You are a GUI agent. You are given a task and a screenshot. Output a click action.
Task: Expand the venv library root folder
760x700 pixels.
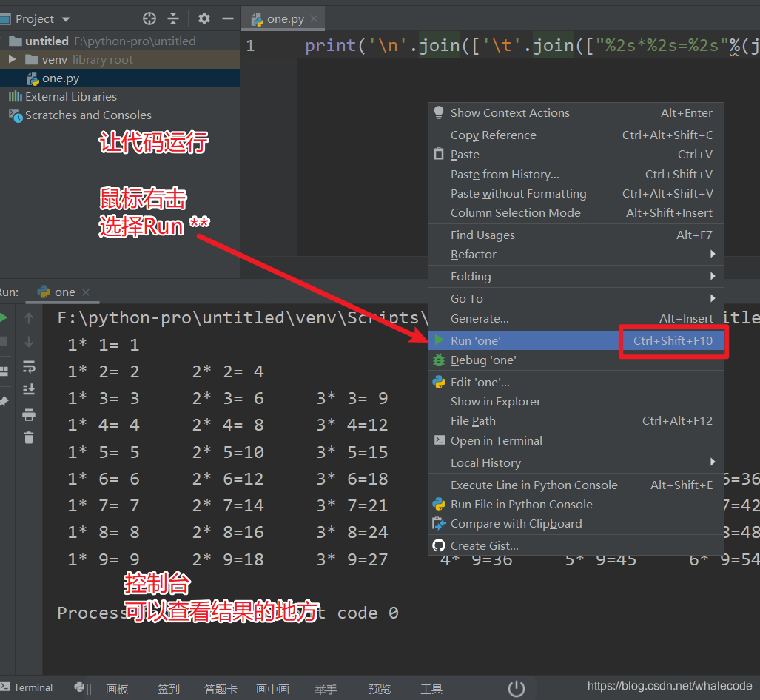13,59
